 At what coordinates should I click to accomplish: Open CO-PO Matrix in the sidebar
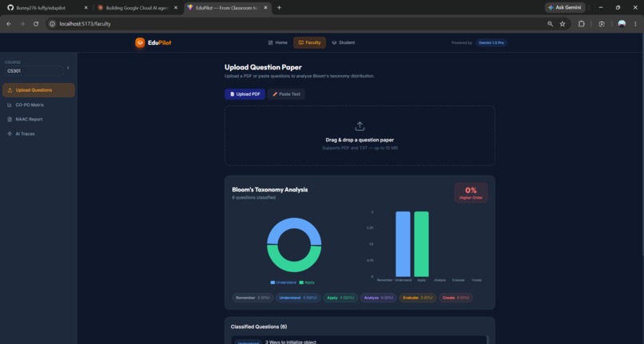point(38,105)
